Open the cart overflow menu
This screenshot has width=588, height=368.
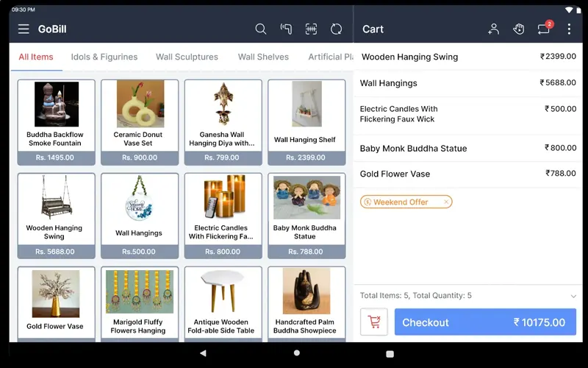click(569, 29)
